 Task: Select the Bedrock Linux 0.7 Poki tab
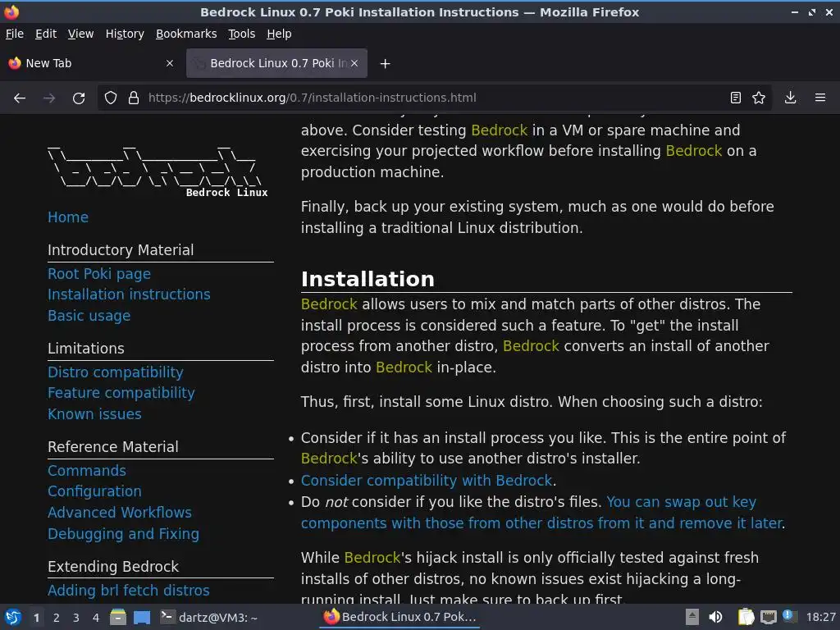[276, 63]
